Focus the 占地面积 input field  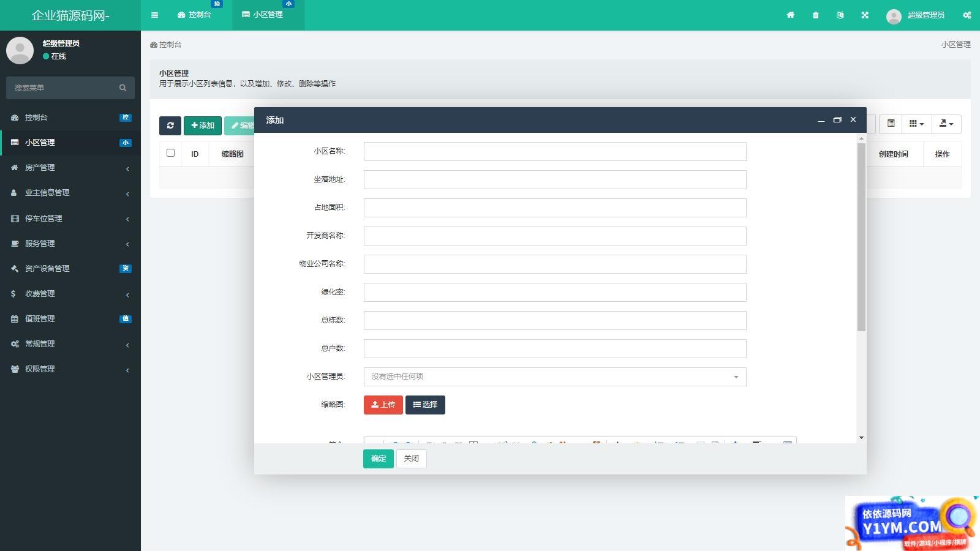point(555,208)
